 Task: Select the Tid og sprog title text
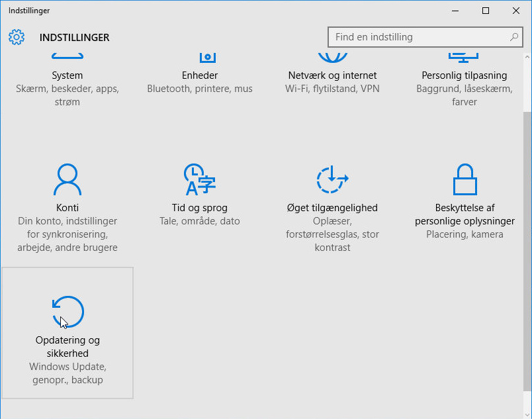click(199, 208)
